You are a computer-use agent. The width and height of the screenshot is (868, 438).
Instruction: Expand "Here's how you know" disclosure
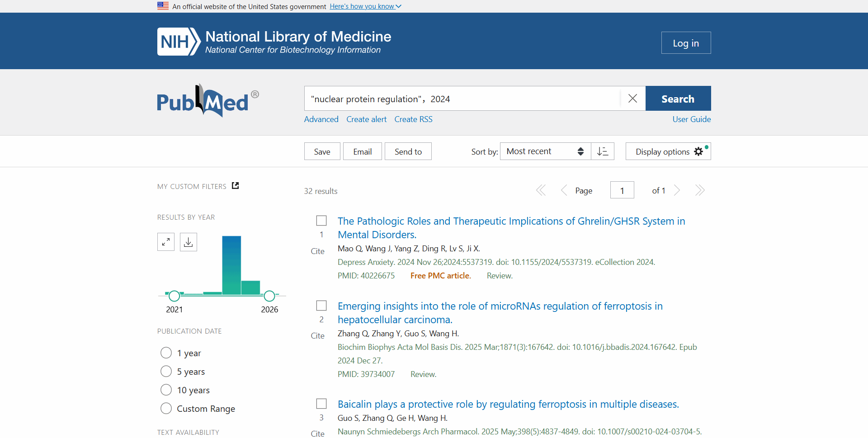click(365, 6)
